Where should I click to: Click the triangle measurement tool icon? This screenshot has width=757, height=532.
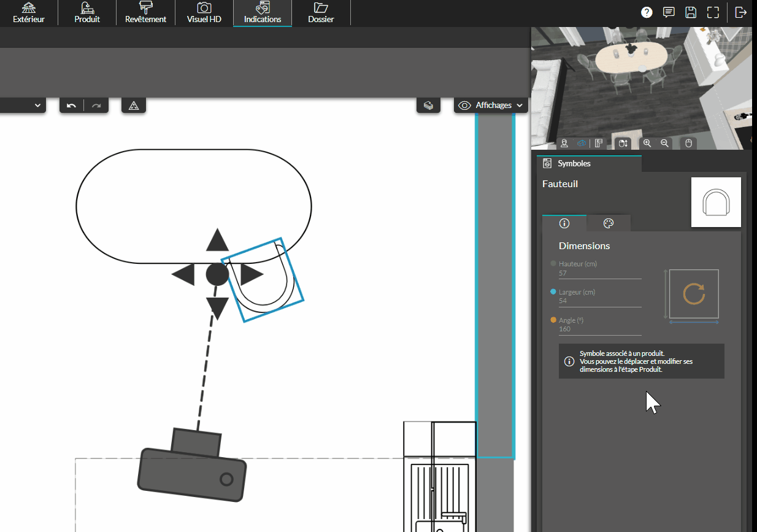tap(134, 106)
